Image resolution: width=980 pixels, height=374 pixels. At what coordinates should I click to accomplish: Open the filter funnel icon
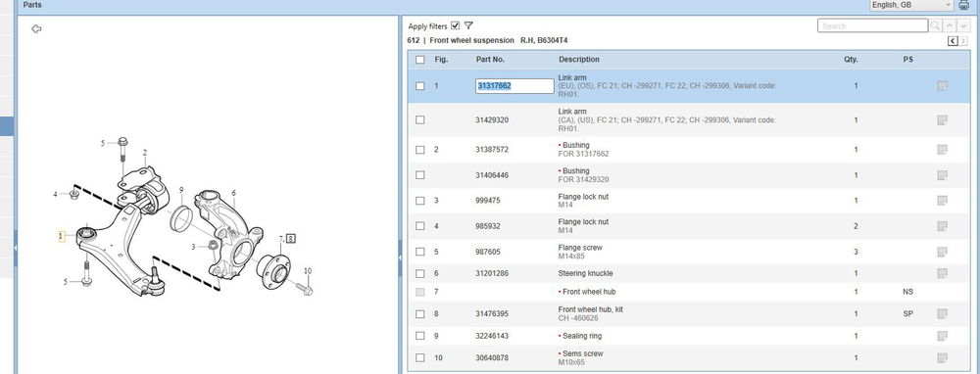pos(468,25)
